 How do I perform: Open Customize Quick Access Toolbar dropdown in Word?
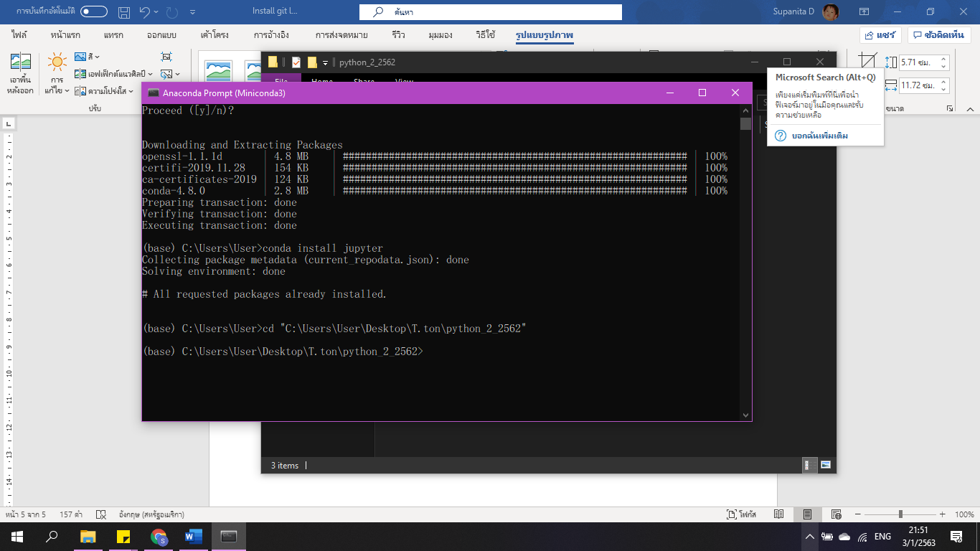click(x=192, y=12)
